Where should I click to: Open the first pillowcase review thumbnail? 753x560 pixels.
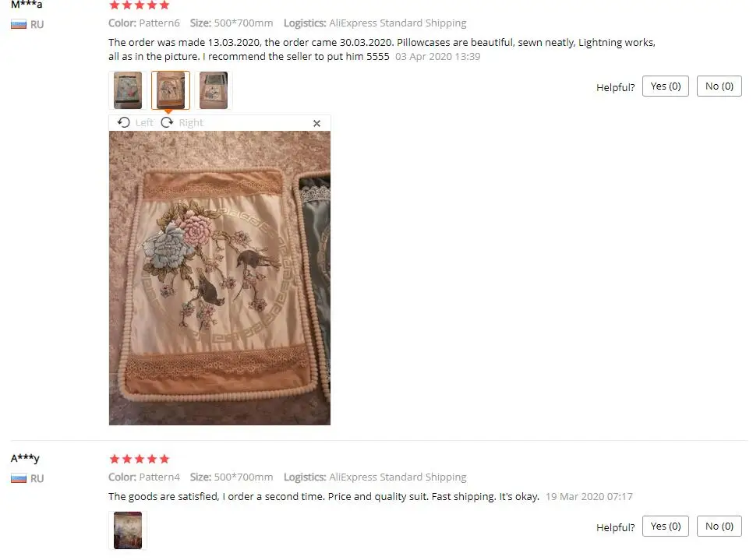[x=128, y=90]
